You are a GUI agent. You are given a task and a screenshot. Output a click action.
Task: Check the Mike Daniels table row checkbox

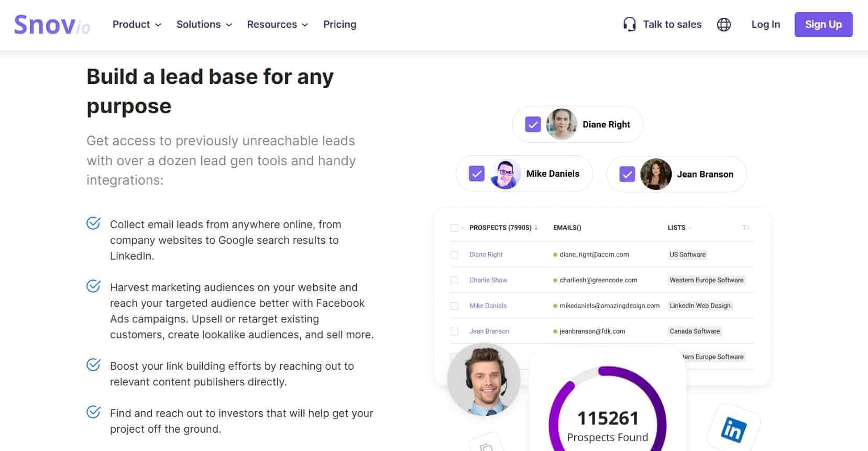[x=454, y=306]
